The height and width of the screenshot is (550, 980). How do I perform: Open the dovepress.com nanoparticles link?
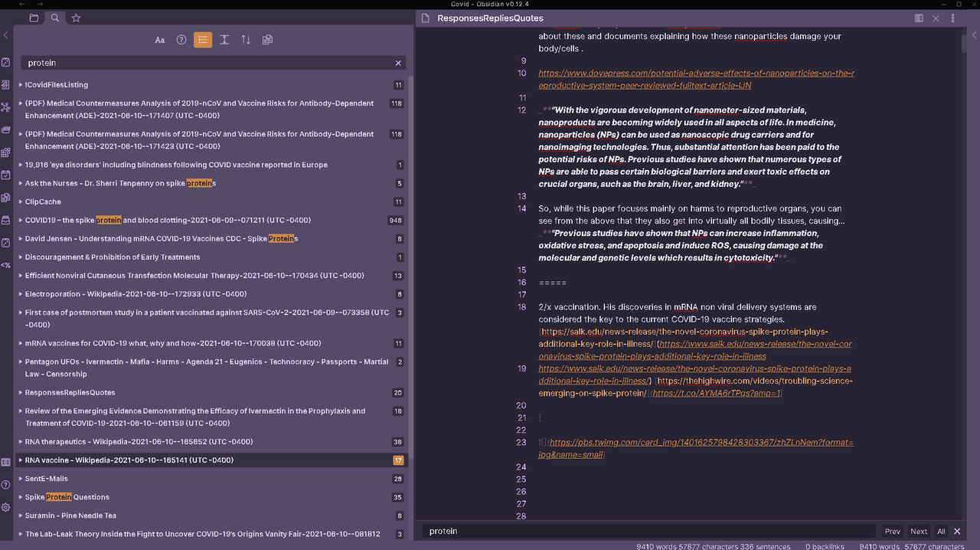point(697,80)
